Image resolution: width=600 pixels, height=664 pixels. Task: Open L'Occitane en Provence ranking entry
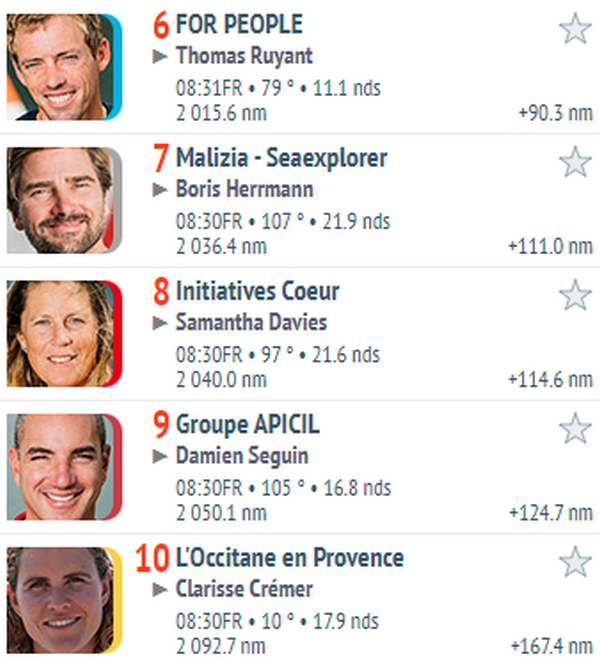[x=290, y=558]
